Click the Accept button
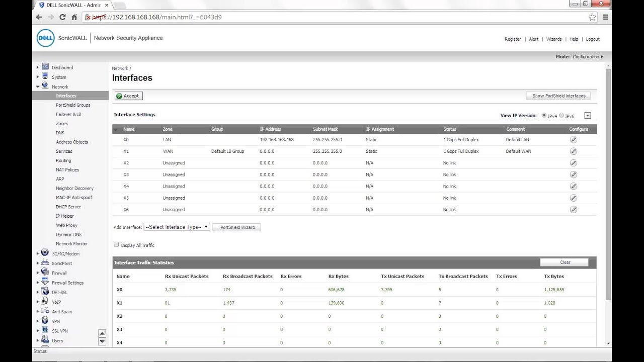This screenshot has height=362, width=644. (x=128, y=96)
